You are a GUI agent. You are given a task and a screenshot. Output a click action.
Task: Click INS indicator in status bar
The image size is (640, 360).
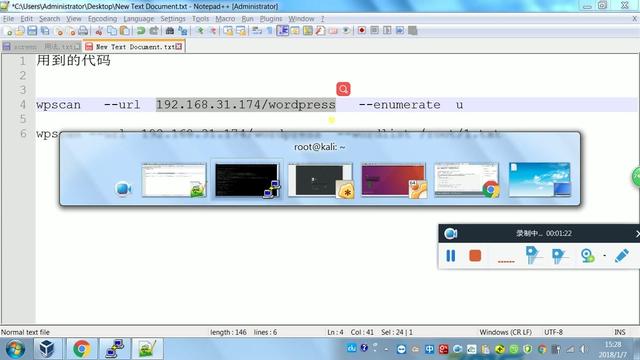(x=620, y=332)
